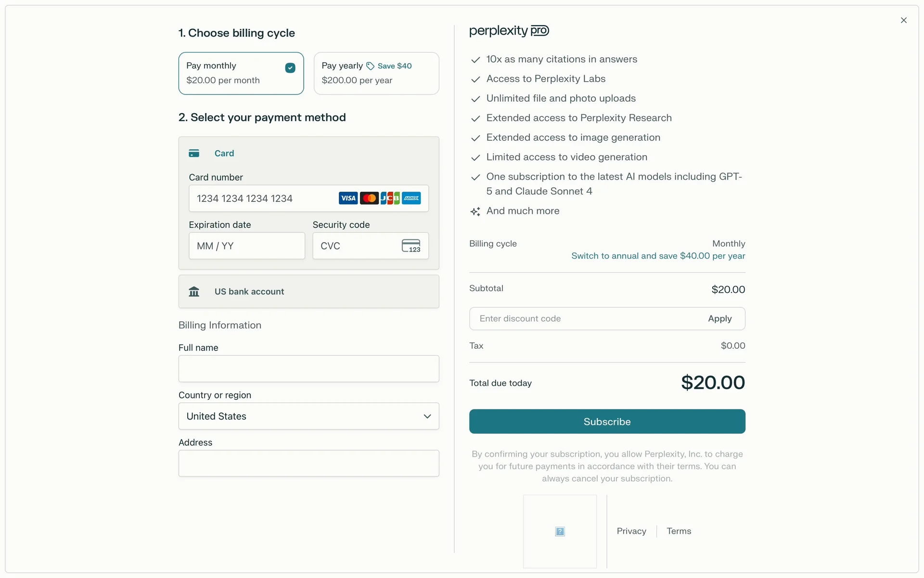Click the American Express logo icon
The height and width of the screenshot is (578, 924).
point(411,198)
